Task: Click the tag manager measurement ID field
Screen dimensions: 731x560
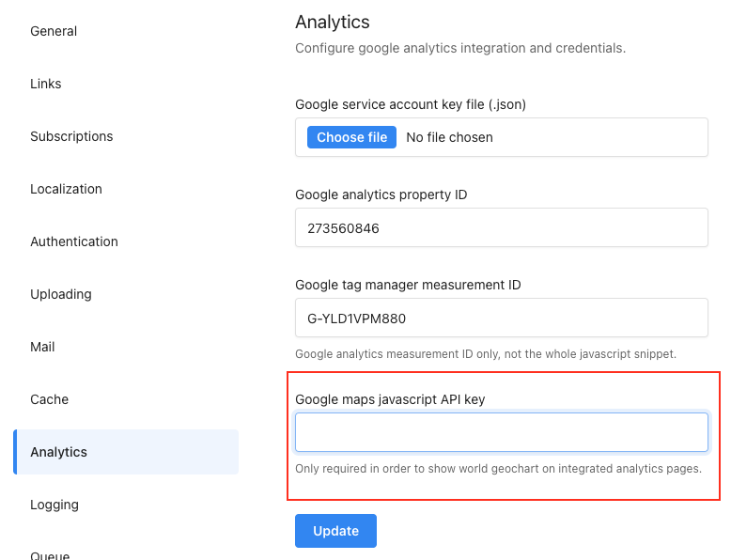Action: (502, 318)
